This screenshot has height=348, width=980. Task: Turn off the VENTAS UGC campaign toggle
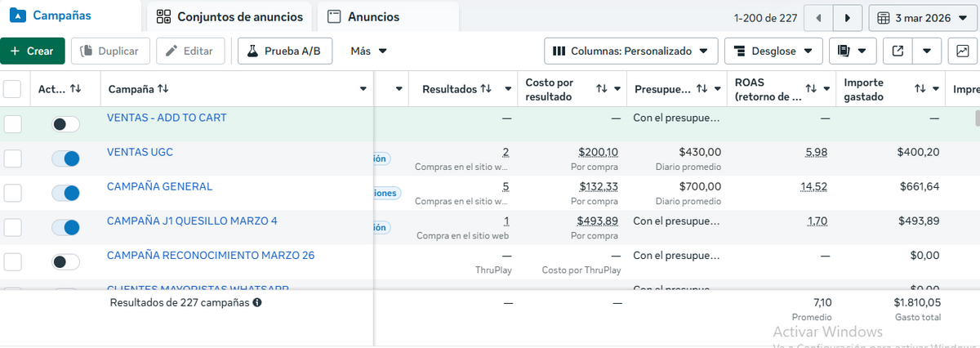tap(65, 158)
